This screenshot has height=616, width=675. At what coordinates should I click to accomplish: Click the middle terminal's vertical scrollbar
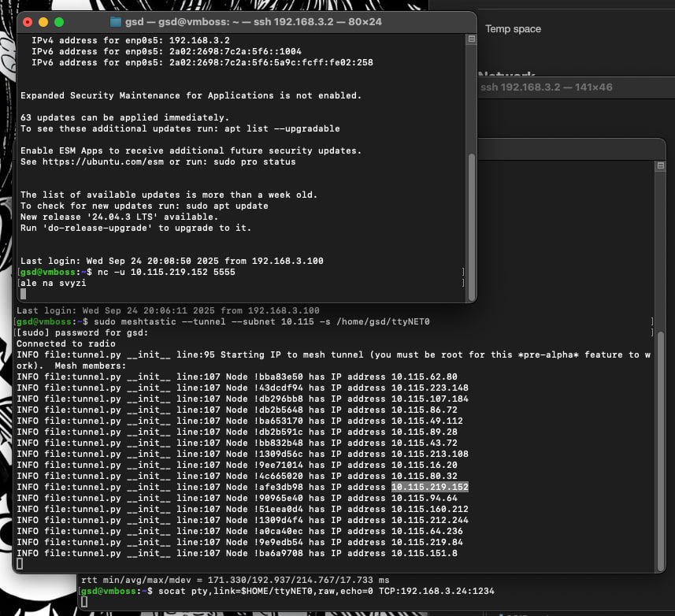click(x=660, y=441)
